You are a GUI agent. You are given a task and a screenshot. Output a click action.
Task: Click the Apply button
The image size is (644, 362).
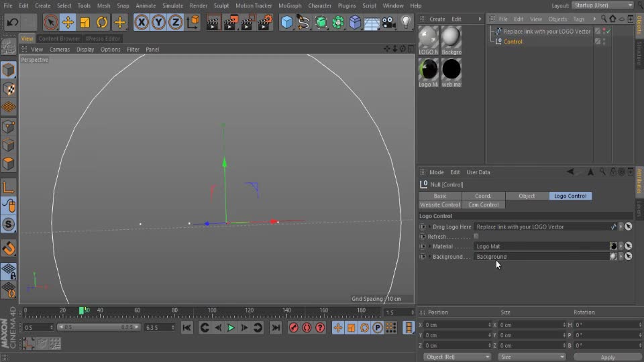[608, 357]
